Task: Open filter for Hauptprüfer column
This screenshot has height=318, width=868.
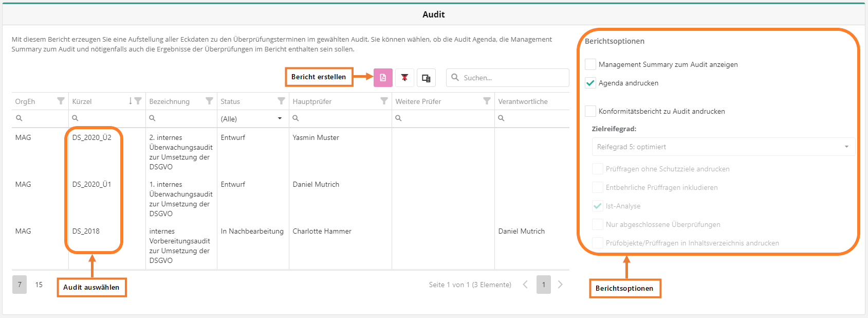Action: coord(384,101)
